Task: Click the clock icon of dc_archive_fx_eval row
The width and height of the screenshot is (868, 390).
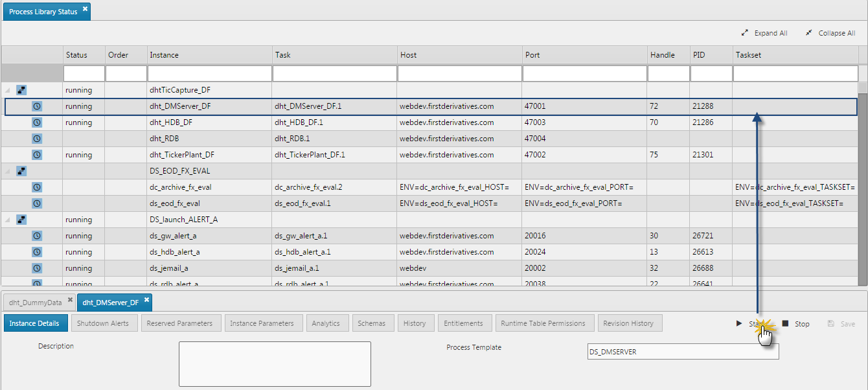Action: click(37, 187)
